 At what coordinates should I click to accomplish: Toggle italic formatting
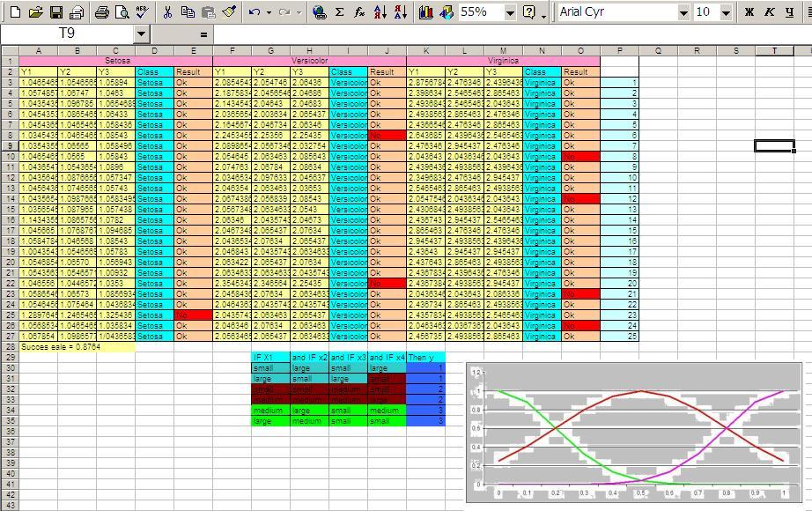(769, 12)
